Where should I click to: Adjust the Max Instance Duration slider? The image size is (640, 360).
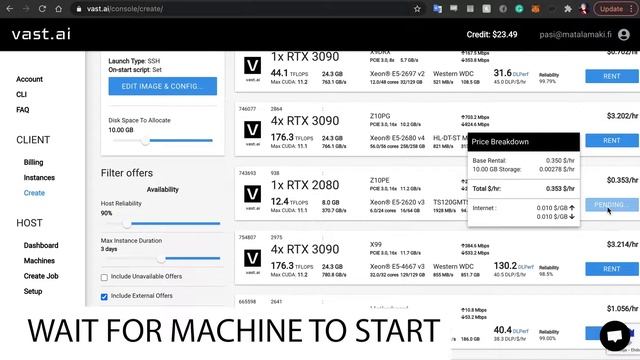point(162,259)
